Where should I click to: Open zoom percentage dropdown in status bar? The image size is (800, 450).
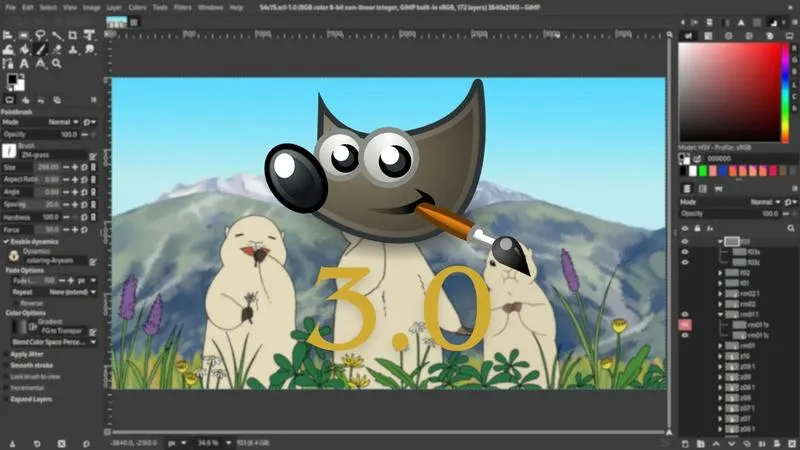(228, 443)
